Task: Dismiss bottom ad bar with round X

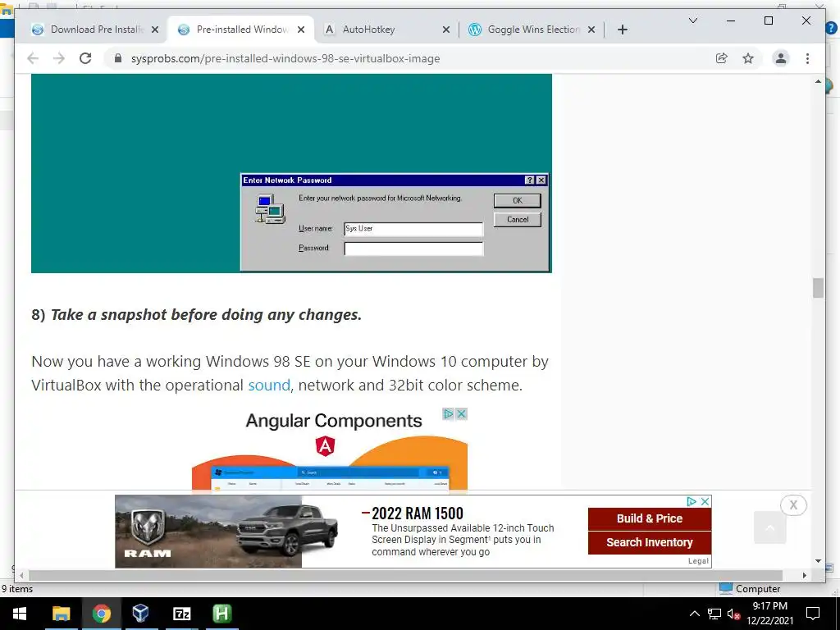Action: 793,504
